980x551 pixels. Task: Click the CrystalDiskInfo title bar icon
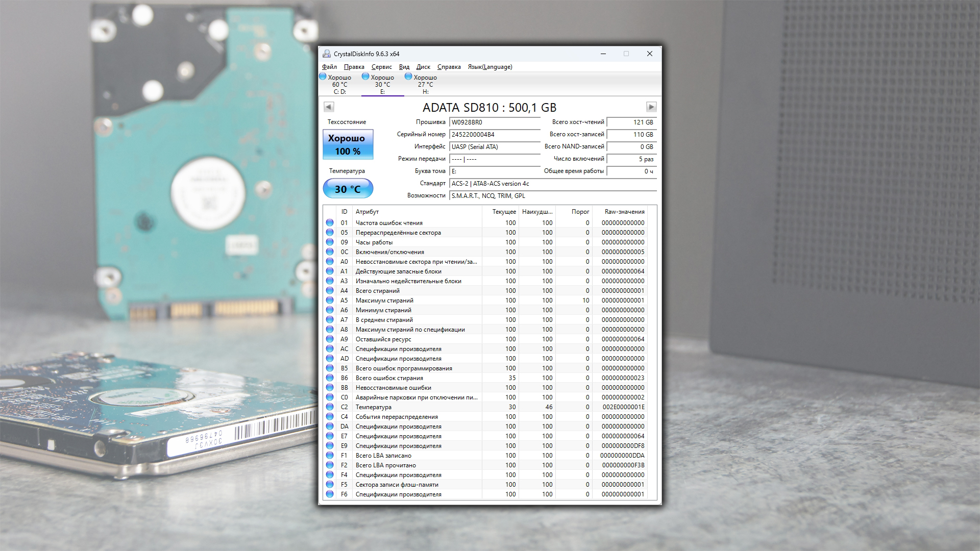327,54
